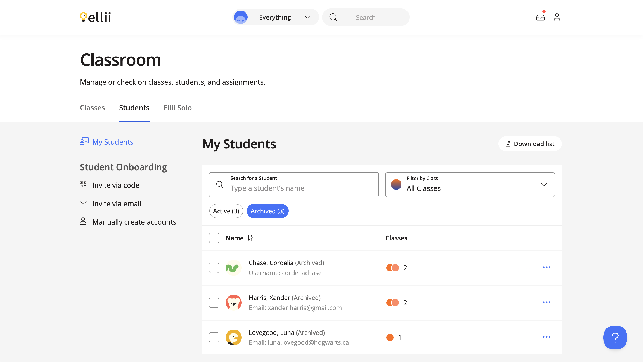Click the ellii logo
The height and width of the screenshot is (362, 644).
point(95,17)
